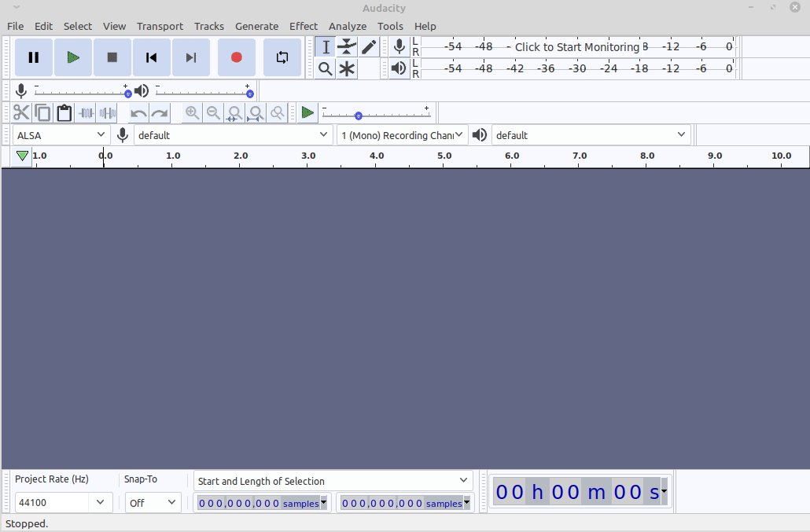810x532 pixels.
Task: Click the Copy icon
Action: [42, 112]
